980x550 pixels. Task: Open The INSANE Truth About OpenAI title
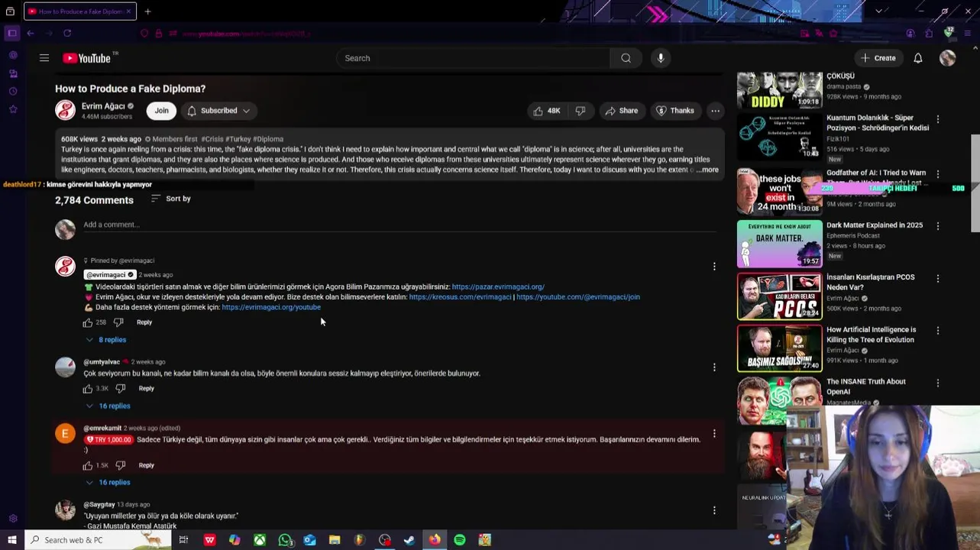coord(866,387)
